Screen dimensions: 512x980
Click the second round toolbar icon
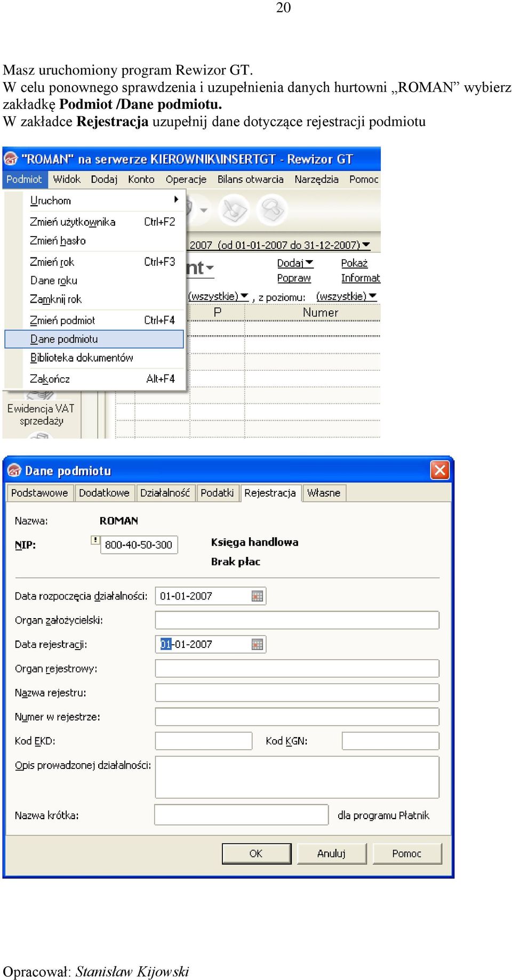[271, 209]
